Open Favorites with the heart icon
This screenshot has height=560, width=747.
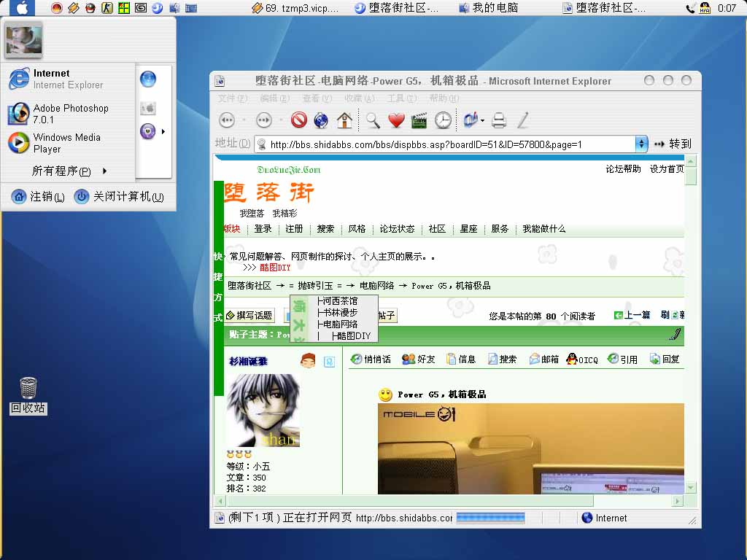pyautogui.click(x=396, y=120)
